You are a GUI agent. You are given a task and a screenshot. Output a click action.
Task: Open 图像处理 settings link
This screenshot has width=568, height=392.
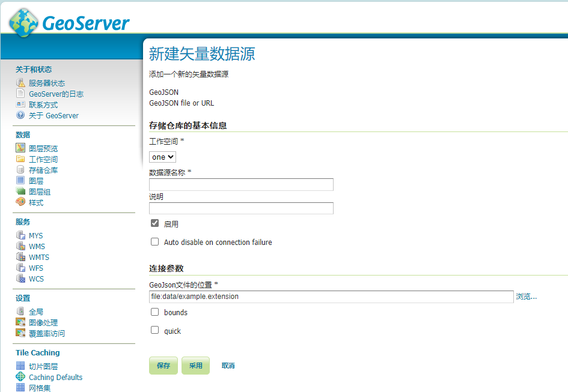(43, 322)
